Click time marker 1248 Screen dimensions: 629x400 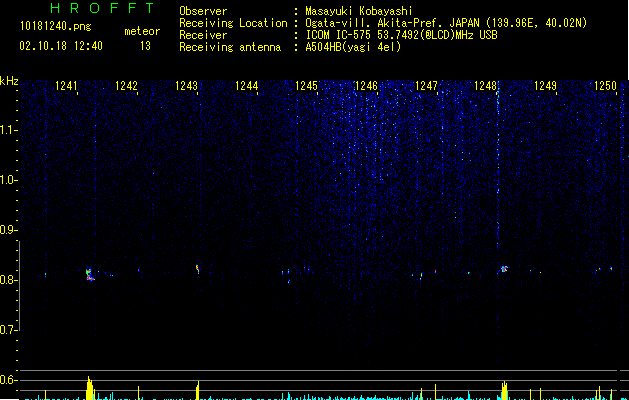pyautogui.click(x=486, y=86)
